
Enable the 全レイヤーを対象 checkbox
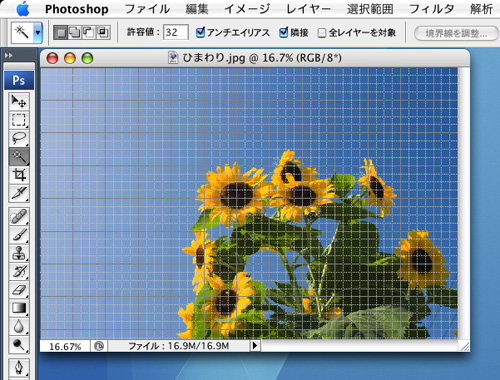click(322, 33)
